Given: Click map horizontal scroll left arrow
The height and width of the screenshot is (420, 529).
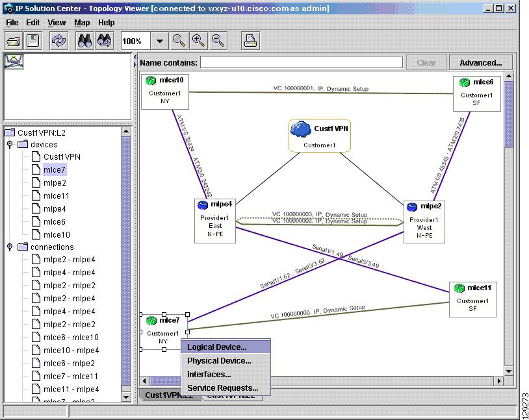Looking at the screenshot, I should point(144,381).
